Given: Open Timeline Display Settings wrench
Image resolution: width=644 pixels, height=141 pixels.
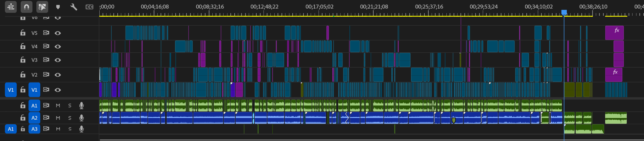Looking at the screenshot, I should 73,7.
